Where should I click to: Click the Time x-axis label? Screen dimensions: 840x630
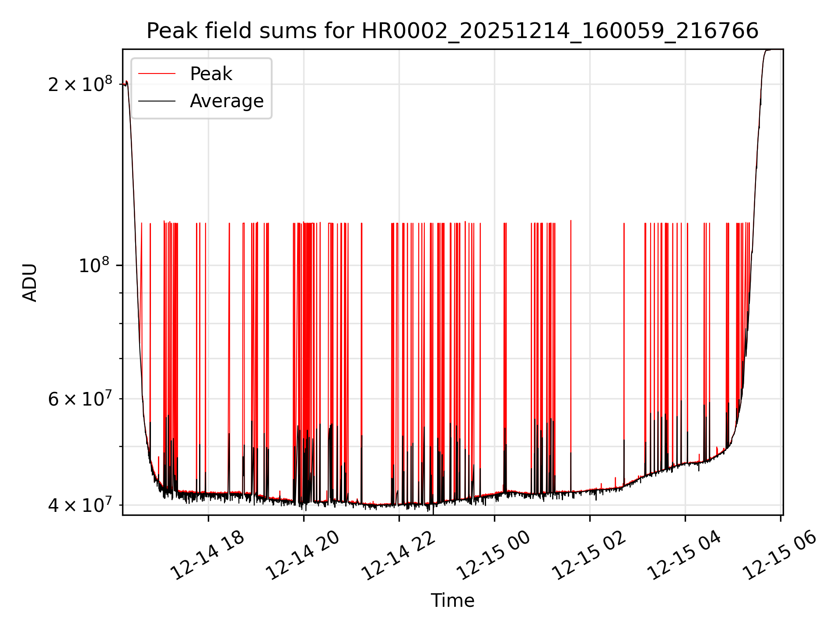point(452,600)
